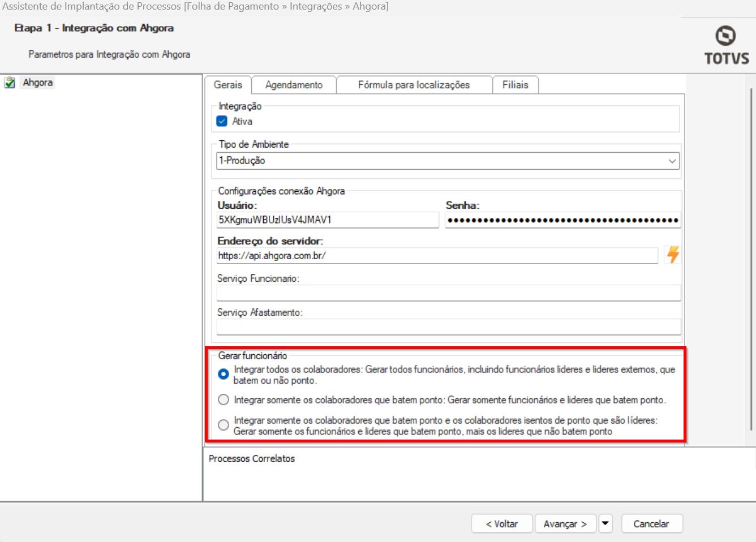Click the Usuário label
This screenshot has height=542, width=756.
237,205
